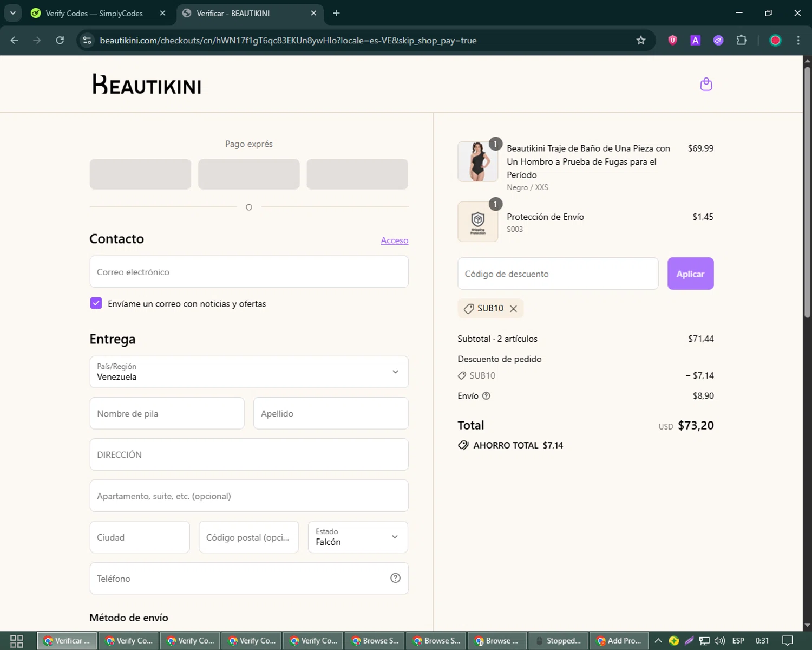Focus the Apartamento, suite field

tap(249, 496)
